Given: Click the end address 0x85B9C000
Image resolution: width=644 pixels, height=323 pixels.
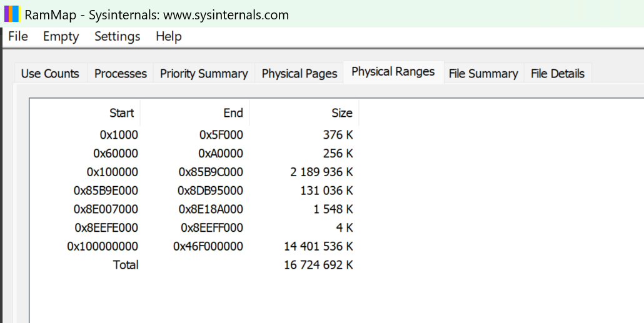Looking at the screenshot, I should coord(211,172).
